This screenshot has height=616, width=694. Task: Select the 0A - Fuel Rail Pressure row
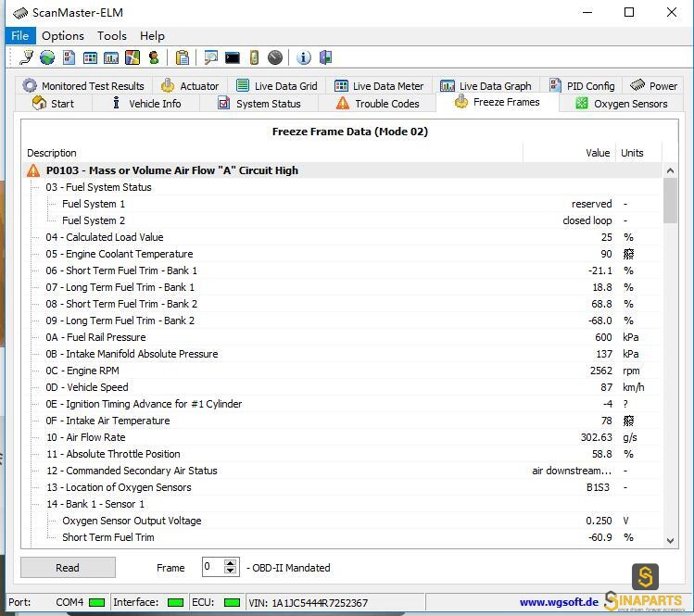[x=343, y=337]
